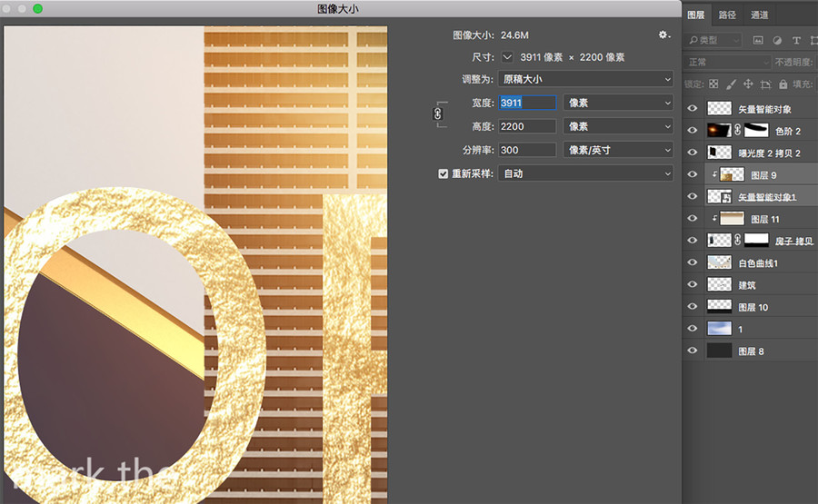Click the lock all padlock icon
Viewport: 818px width, 504px height.
click(783, 84)
